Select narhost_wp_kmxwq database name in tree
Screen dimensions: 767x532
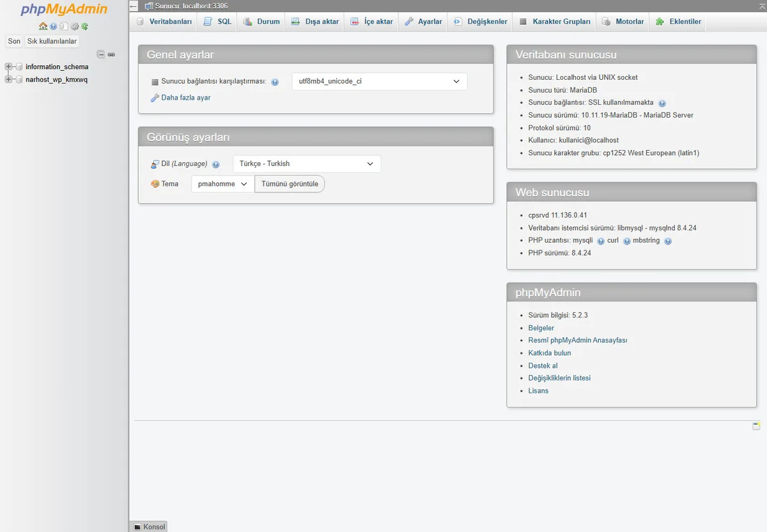56,80
